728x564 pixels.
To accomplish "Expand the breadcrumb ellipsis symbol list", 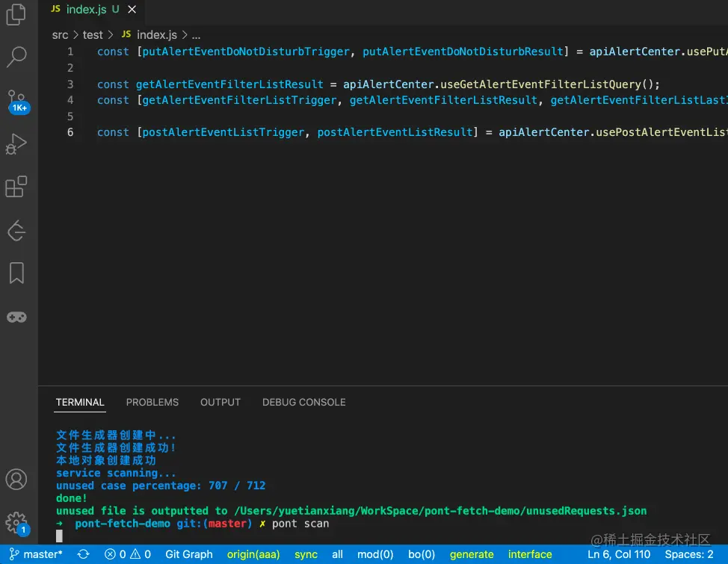I will pyautogui.click(x=196, y=35).
